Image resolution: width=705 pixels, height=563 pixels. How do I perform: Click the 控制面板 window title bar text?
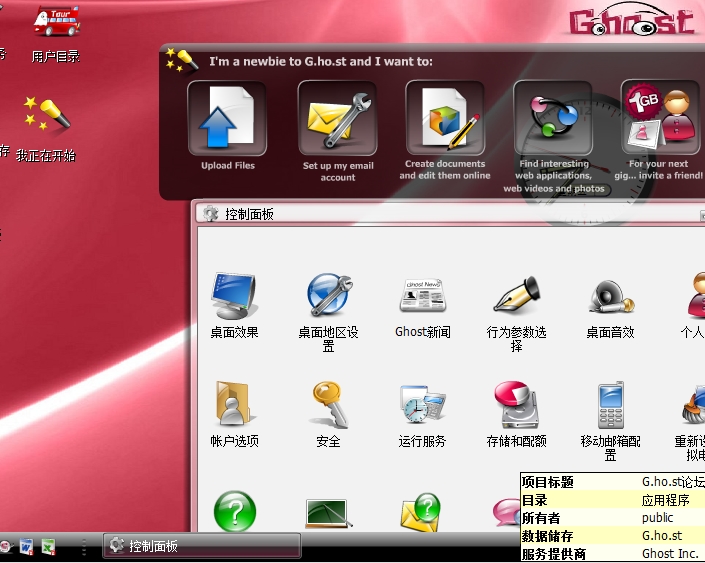250,214
